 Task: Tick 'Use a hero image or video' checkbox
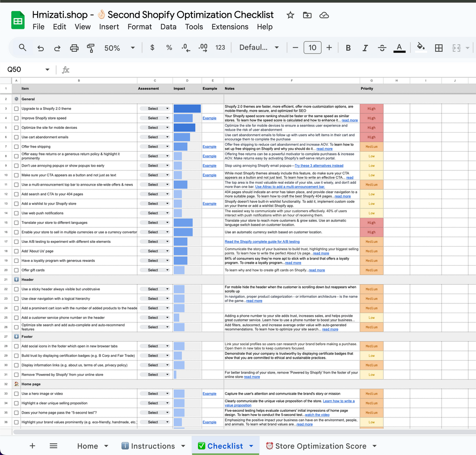(16, 394)
